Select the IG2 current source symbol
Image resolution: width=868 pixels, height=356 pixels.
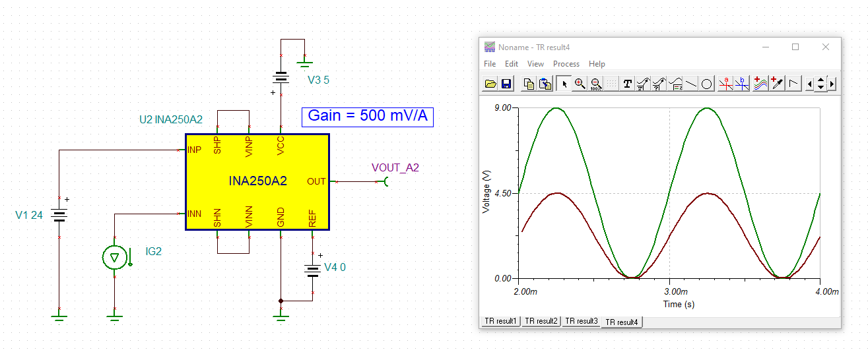[114, 258]
